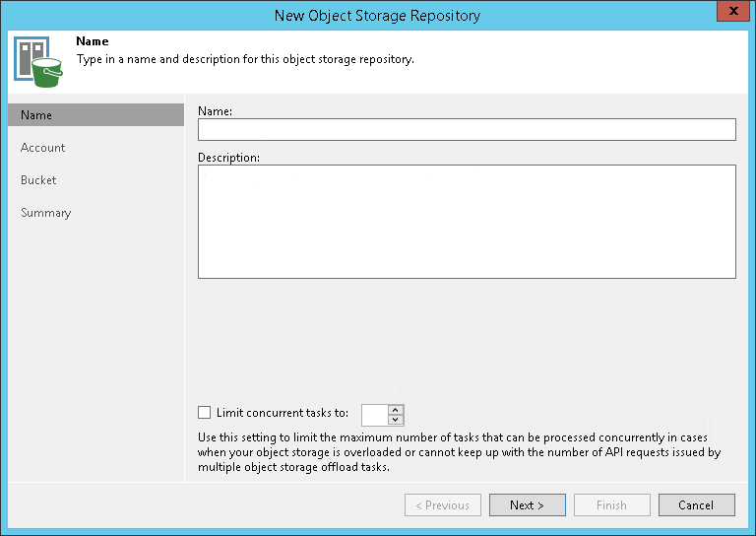Enable the Limit concurrent tasks checkbox
The width and height of the screenshot is (756, 536).
[x=205, y=413]
